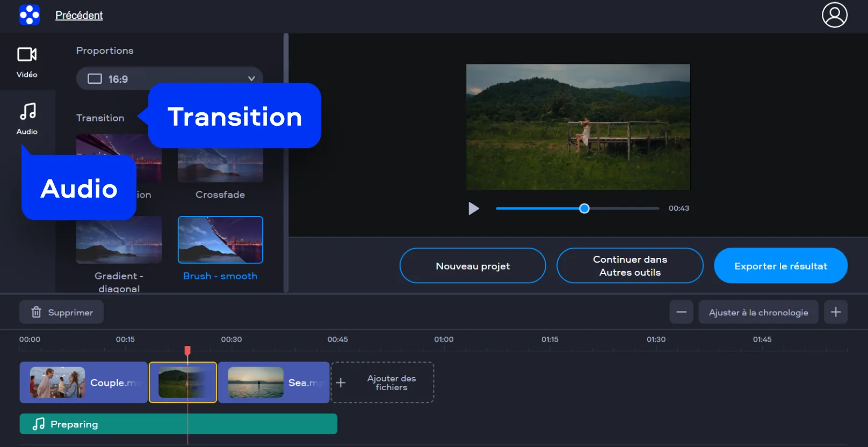Zoom out timeline with minus icon
Screen dimensions: 868x447
[x=681, y=312]
